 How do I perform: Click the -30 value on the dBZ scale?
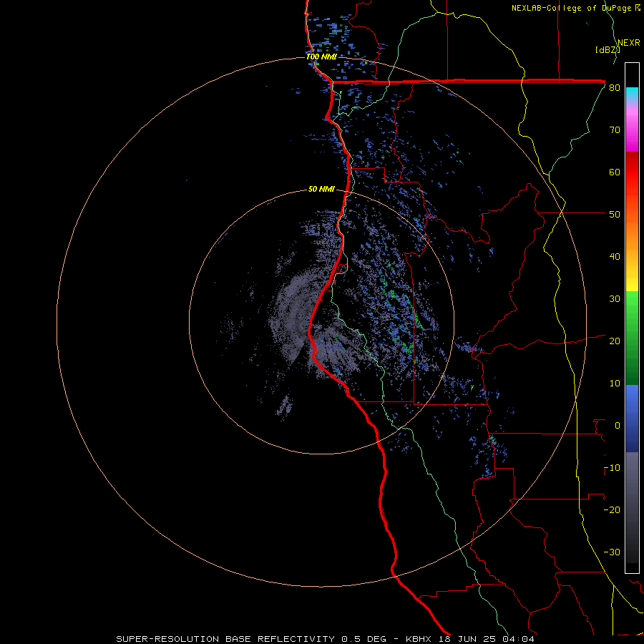coord(612,552)
